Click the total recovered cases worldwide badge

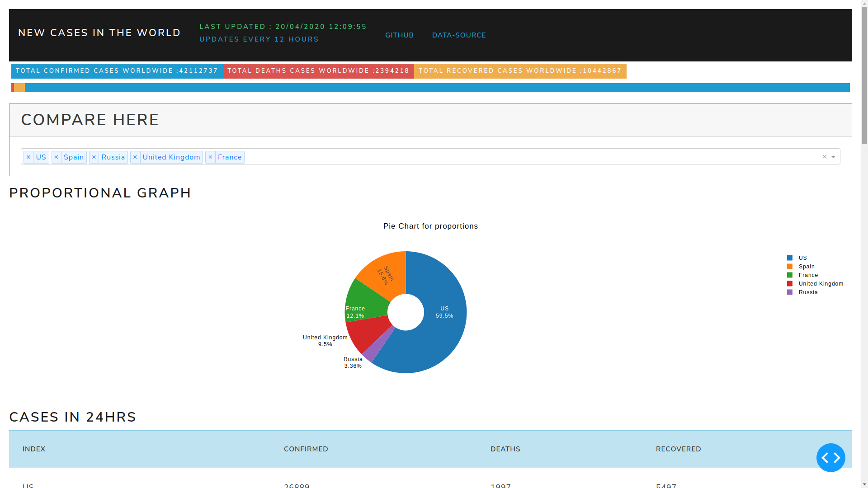point(520,71)
